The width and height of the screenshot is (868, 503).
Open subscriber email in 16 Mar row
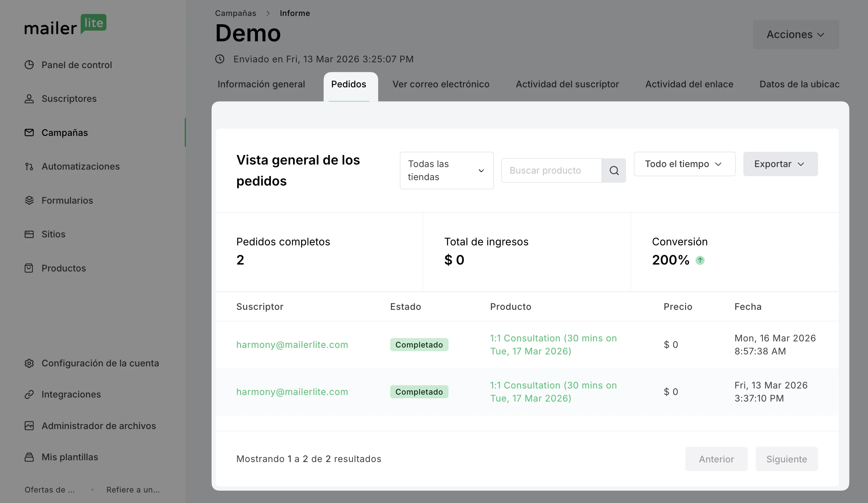click(x=292, y=345)
